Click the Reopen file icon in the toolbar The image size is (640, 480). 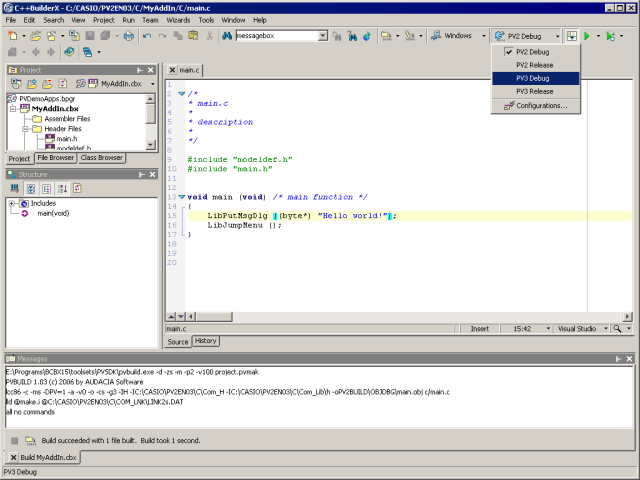click(51, 36)
